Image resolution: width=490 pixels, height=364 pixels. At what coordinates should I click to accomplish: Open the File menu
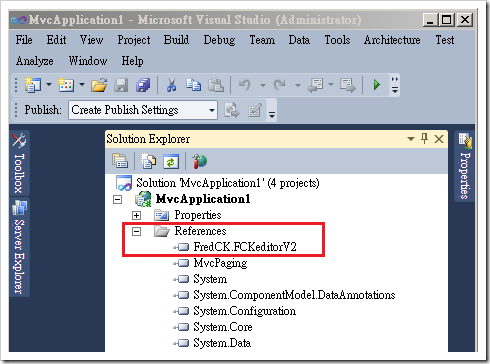pyautogui.click(x=24, y=40)
